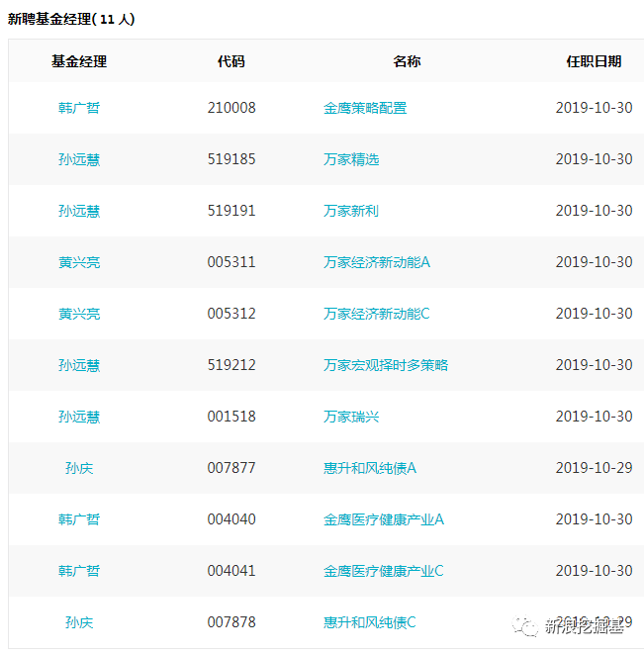Click fund code 519191
The height and width of the screenshot is (655, 644).
(231, 211)
